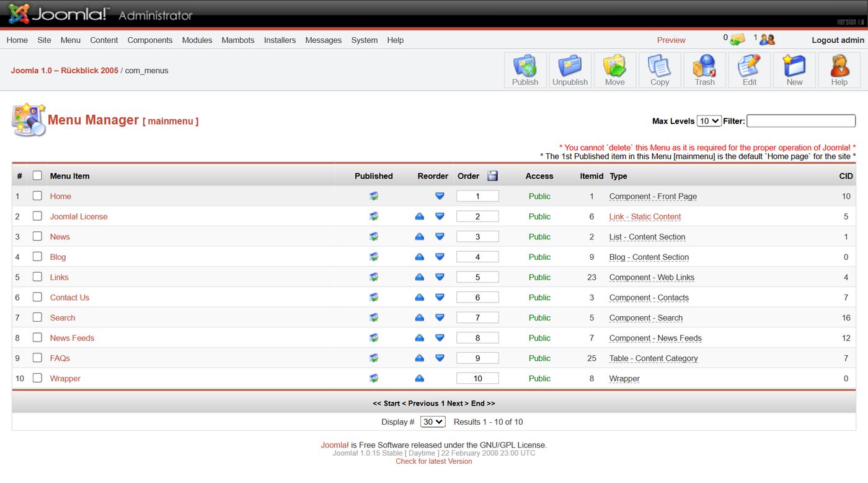Check the Links row checkbox
This screenshot has width=868, height=483.
(37, 277)
